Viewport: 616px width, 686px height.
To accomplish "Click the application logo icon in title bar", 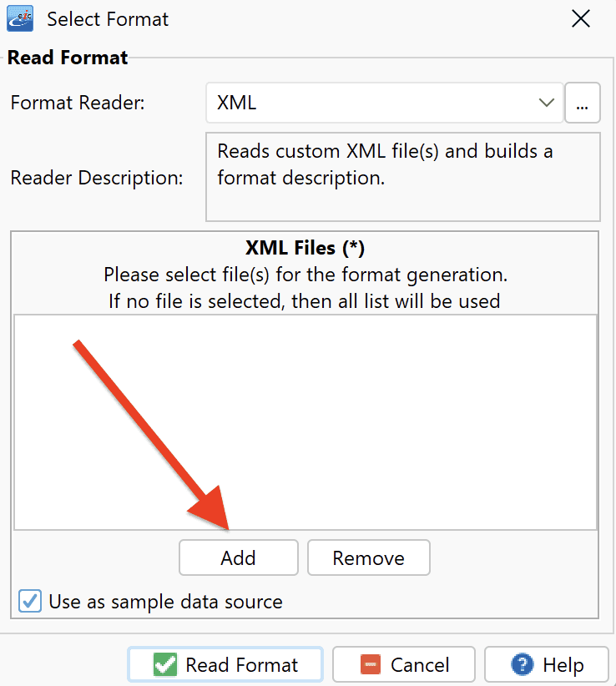I will pos(20,19).
